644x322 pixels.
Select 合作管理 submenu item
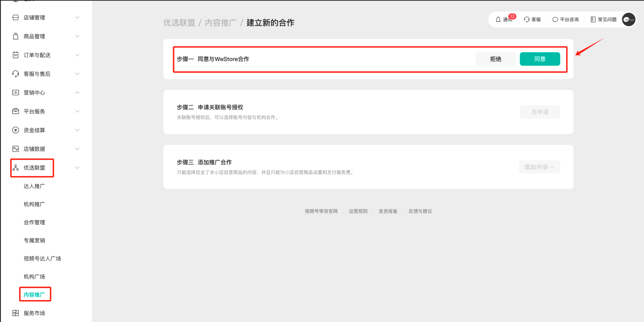coord(34,222)
